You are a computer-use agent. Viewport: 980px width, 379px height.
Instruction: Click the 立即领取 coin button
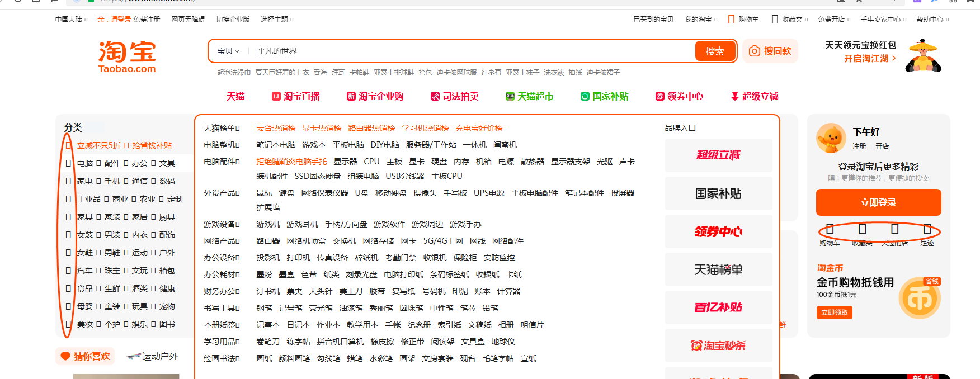[x=834, y=312]
